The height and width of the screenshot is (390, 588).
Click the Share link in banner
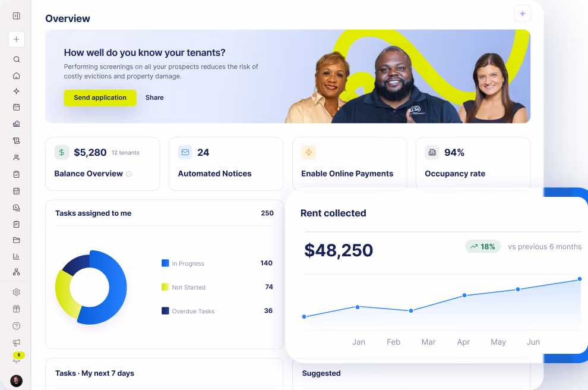(x=154, y=97)
